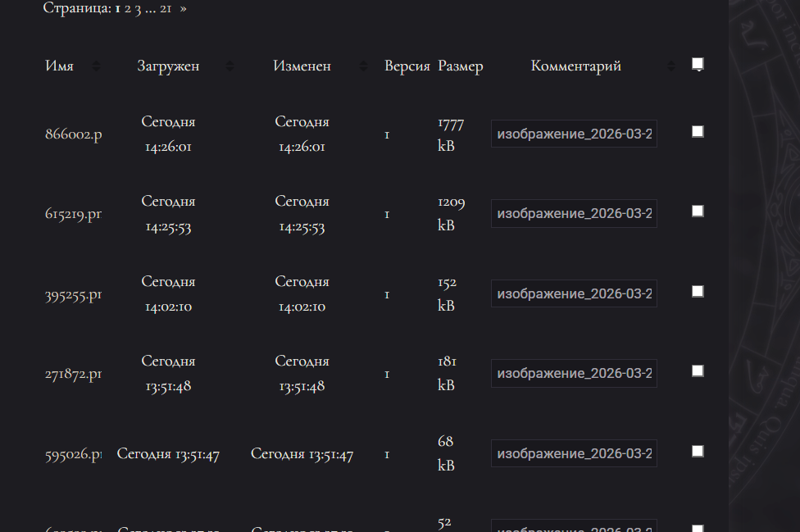Click the comment field of the 866002 row
This screenshot has height=532, width=800.
pos(574,134)
